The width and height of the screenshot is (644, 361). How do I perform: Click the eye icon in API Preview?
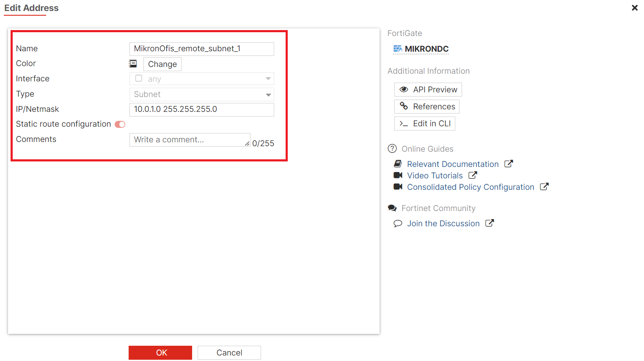tap(404, 89)
